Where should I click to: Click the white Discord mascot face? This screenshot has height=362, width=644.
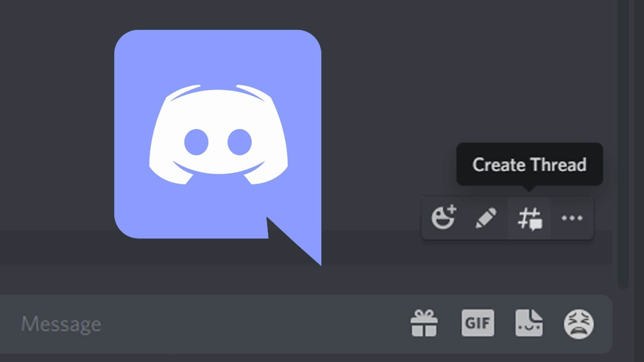[218, 134]
